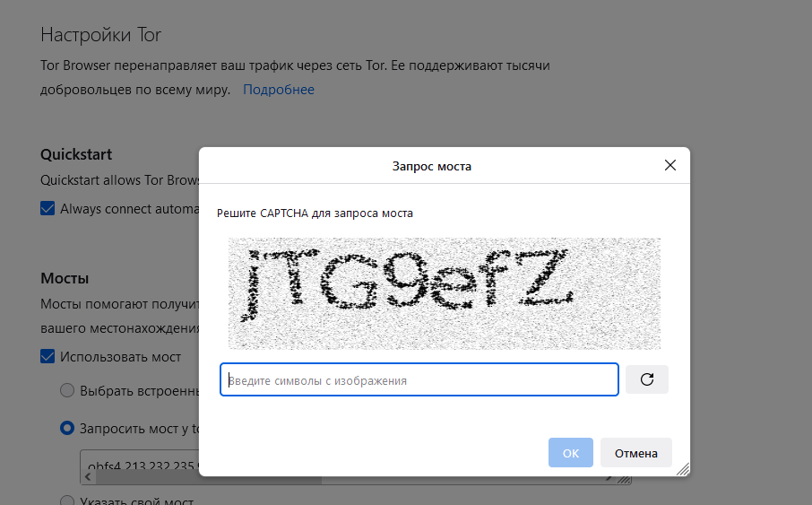
Task: Click the dialog resize grip corner
Action: click(x=684, y=470)
